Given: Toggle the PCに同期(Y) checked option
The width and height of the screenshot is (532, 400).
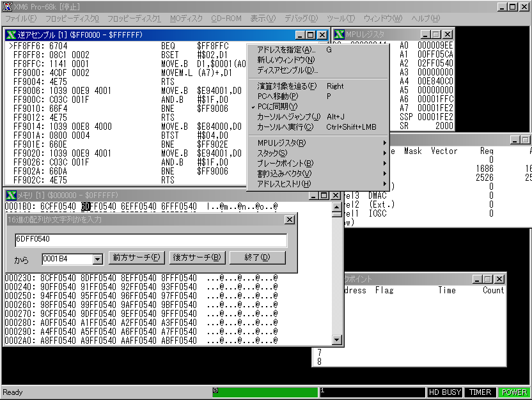Looking at the screenshot, I should 318,107.
